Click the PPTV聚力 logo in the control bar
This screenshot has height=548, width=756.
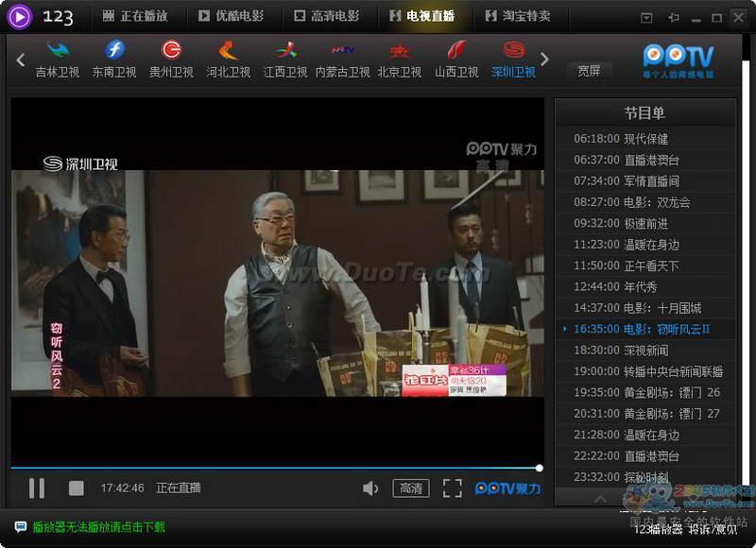pos(507,488)
